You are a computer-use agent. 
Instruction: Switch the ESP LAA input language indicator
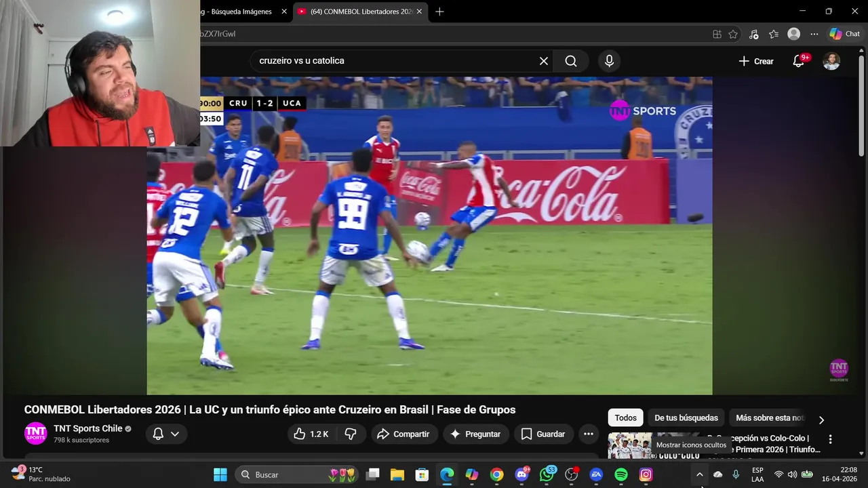tap(757, 474)
